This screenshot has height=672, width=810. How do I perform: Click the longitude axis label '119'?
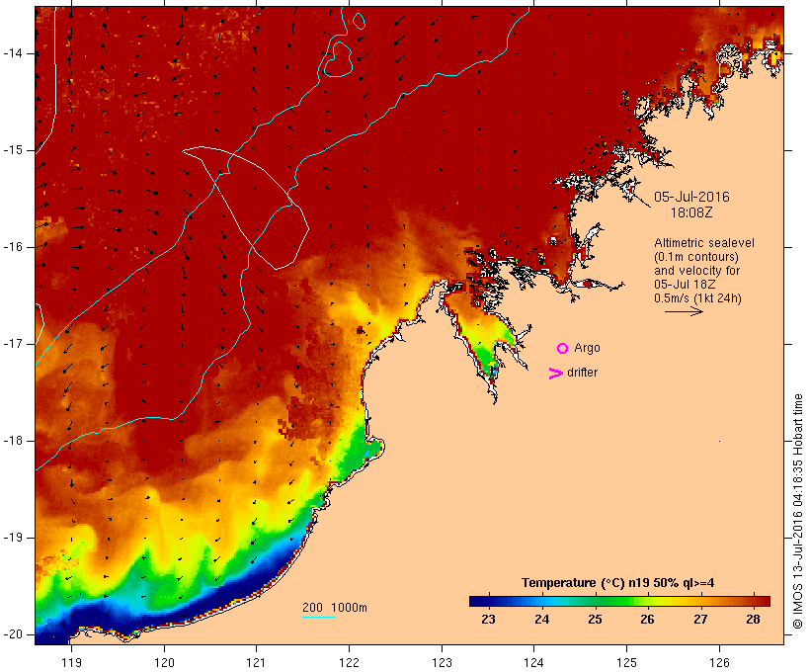71,662
